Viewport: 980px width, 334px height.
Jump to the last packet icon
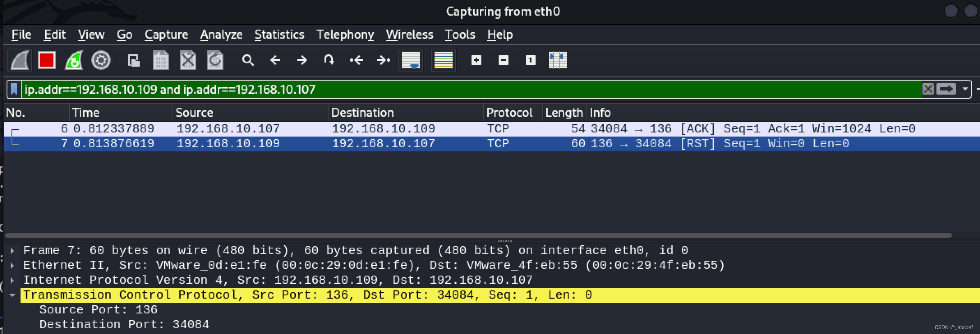(x=383, y=60)
